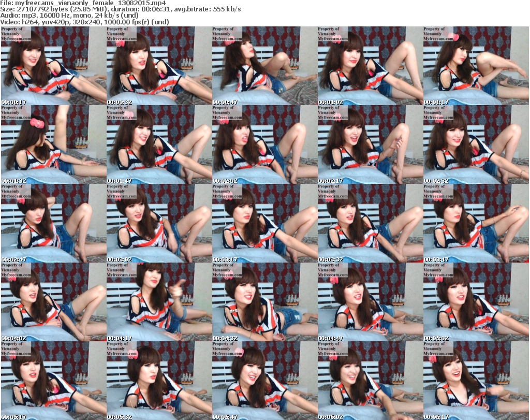Choose the frame marked 00:06:02
530x420 pixels.
click(370, 381)
